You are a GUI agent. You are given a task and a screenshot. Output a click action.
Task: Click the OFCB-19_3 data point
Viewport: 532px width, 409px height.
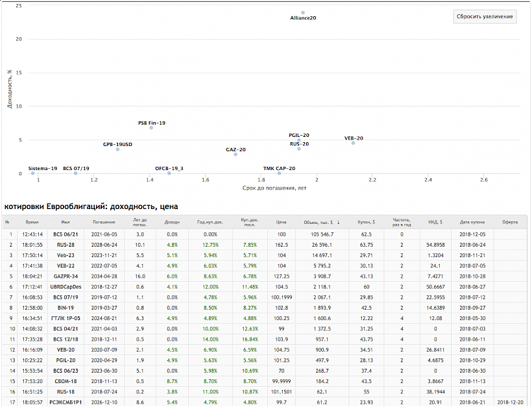(x=169, y=173)
